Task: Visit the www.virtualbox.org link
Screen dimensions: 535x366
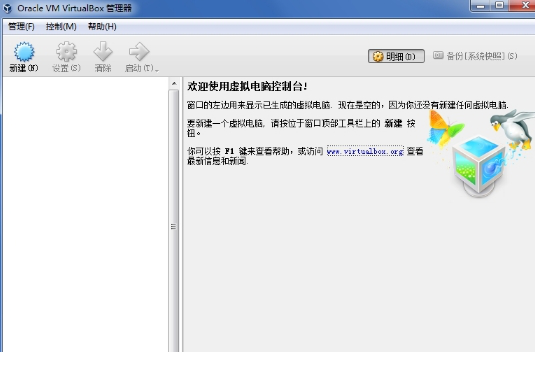Action: [365, 151]
